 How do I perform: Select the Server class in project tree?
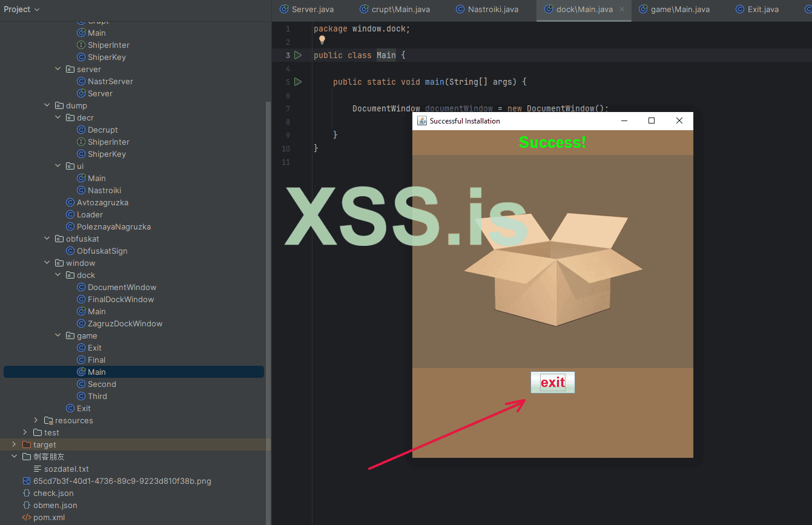tap(100, 93)
